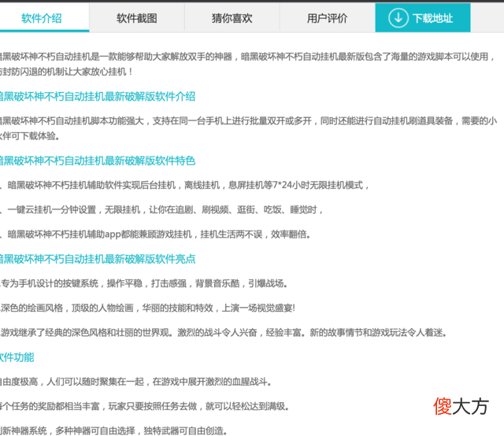Go to the 猜你喜欢 tab

click(232, 18)
